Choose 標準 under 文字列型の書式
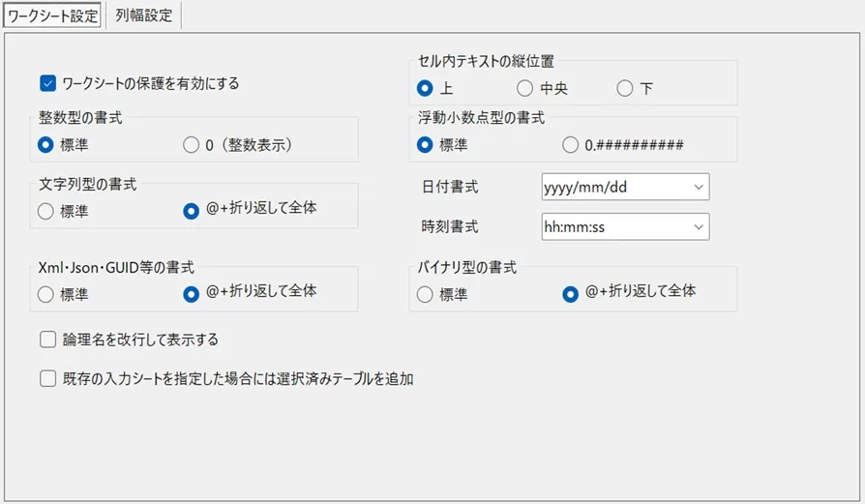This screenshot has width=865, height=504. 45,211
